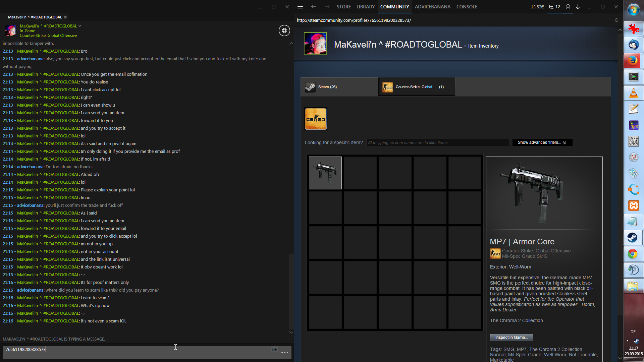Open the Steam icon in the taskbar
Image resolution: width=644 pixels, height=362 pixels.
click(633, 238)
